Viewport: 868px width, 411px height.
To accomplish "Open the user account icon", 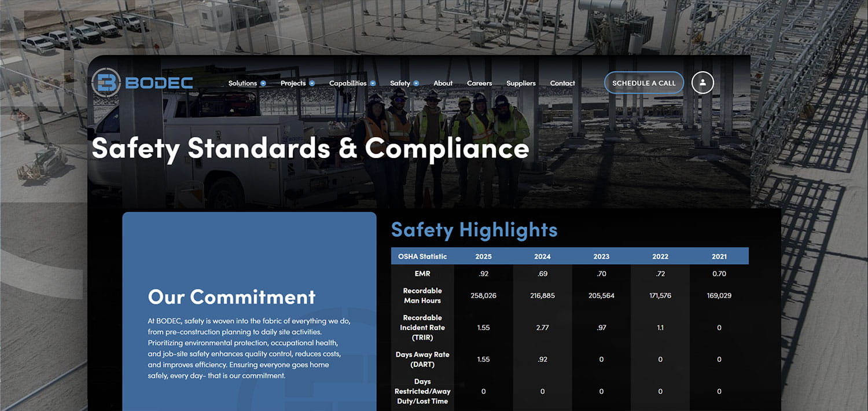I will 703,83.
